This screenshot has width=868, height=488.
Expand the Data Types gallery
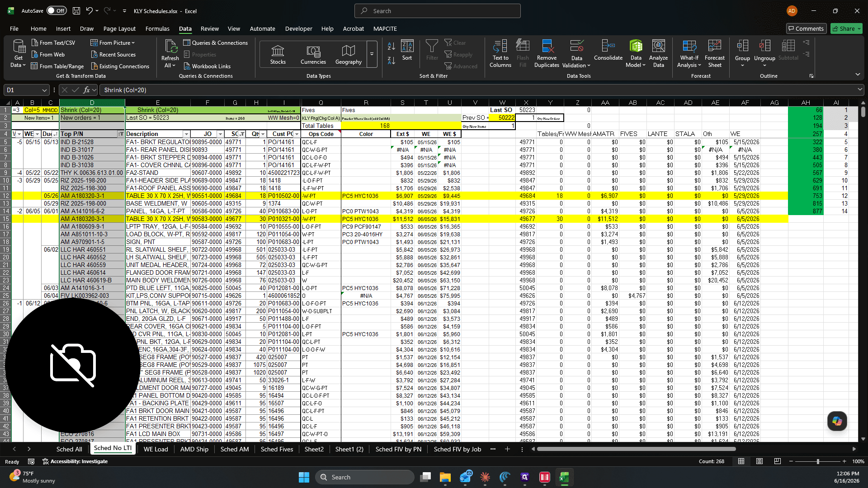tap(372, 54)
